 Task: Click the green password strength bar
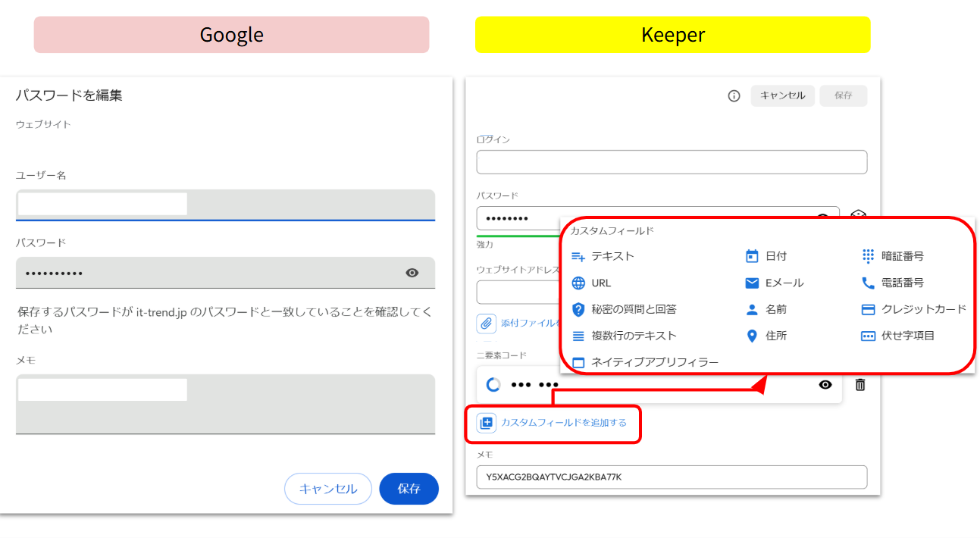tap(518, 236)
